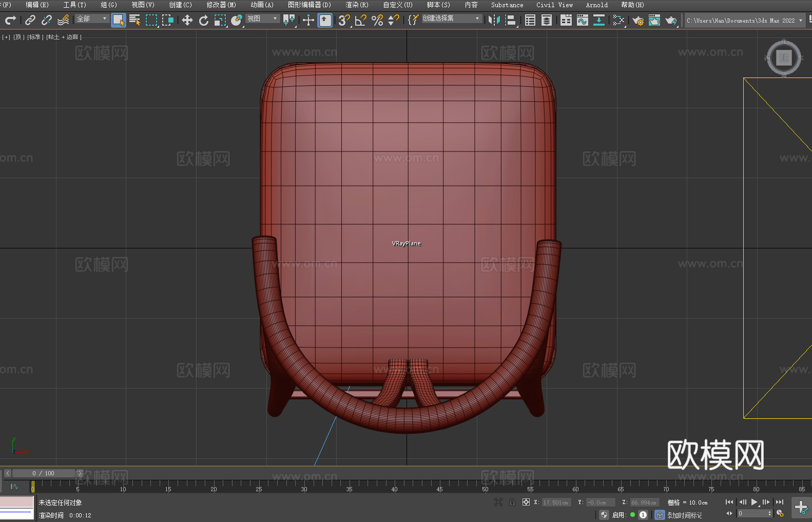The image size is (812, 522).
Task: Open the Curve Editor
Action: click(583, 20)
